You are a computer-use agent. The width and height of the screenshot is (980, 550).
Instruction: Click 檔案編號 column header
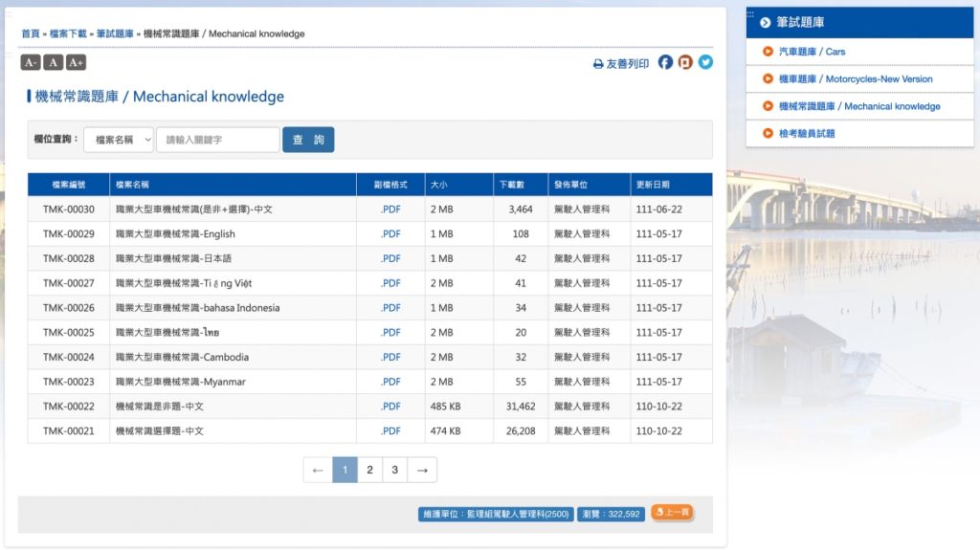69,185
